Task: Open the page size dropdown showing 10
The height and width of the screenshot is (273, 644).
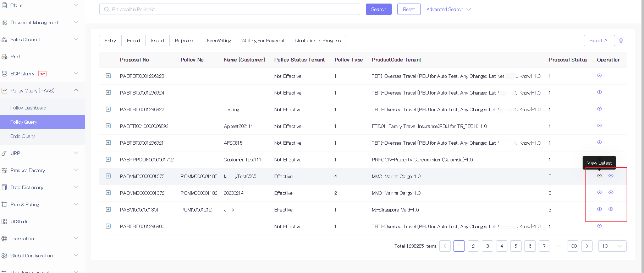Action: [612, 246]
